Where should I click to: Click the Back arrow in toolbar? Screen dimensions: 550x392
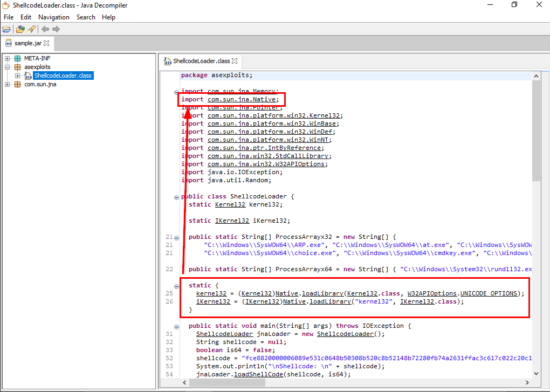[45, 29]
